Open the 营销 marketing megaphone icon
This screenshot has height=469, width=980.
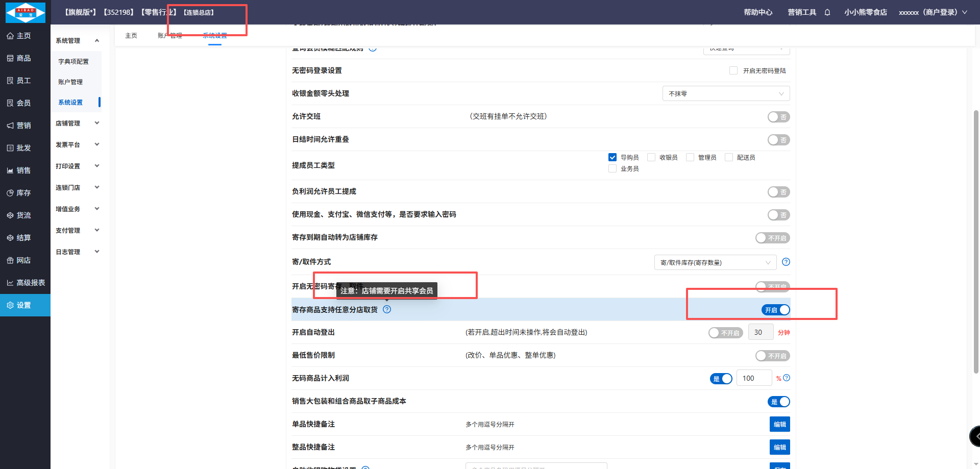(x=10, y=126)
